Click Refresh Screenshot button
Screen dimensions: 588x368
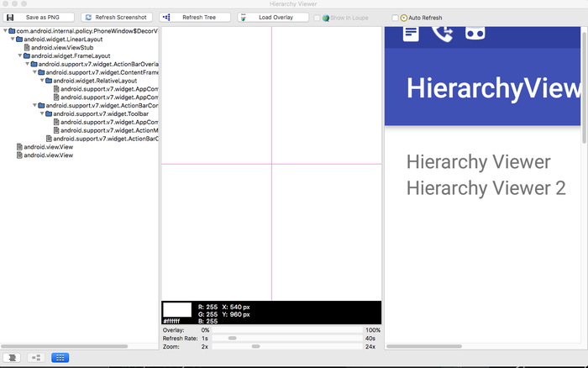117,18
